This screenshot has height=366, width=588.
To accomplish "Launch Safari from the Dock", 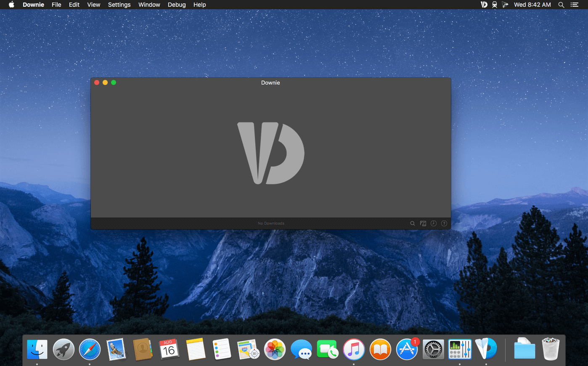I will pyautogui.click(x=90, y=349).
